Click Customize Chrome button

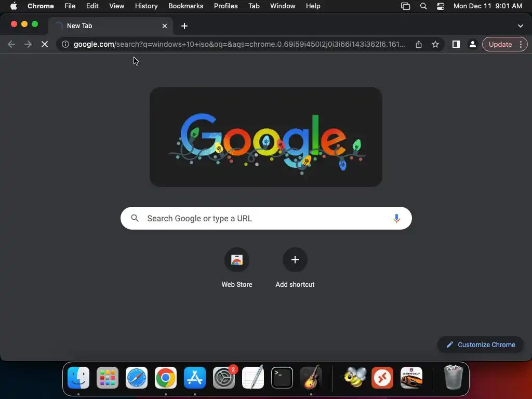pyautogui.click(x=481, y=345)
